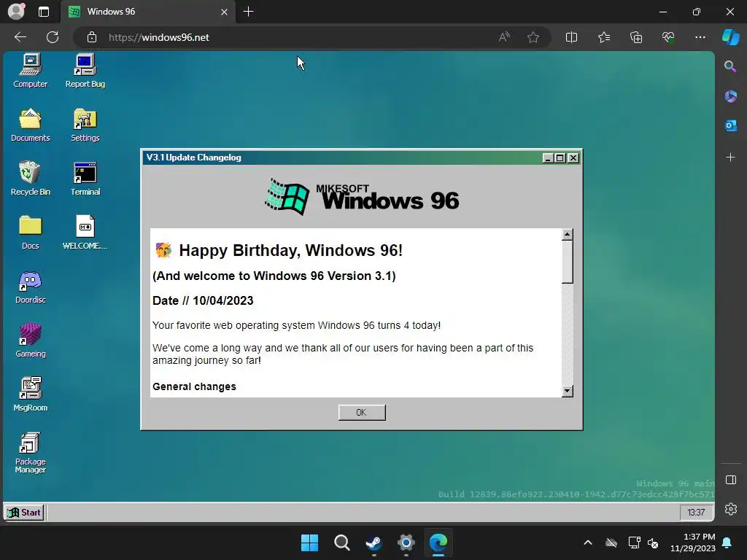Refresh the browser page
747x560 pixels.
tap(53, 37)
